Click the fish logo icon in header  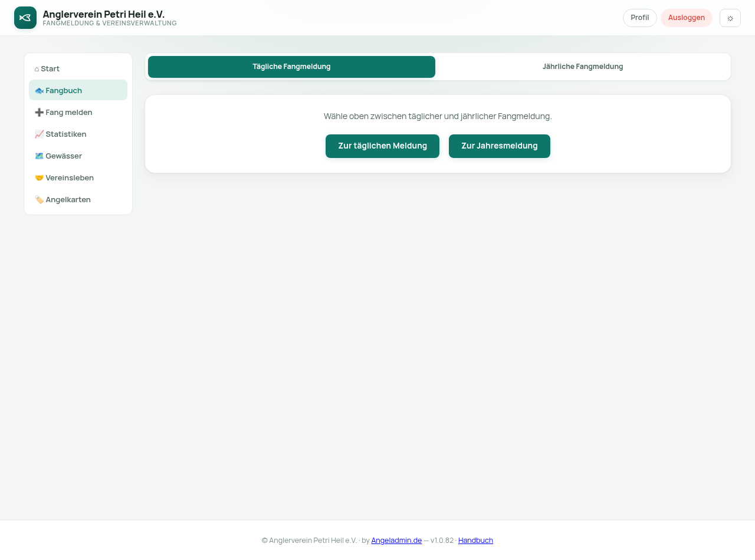pos(25,18)
